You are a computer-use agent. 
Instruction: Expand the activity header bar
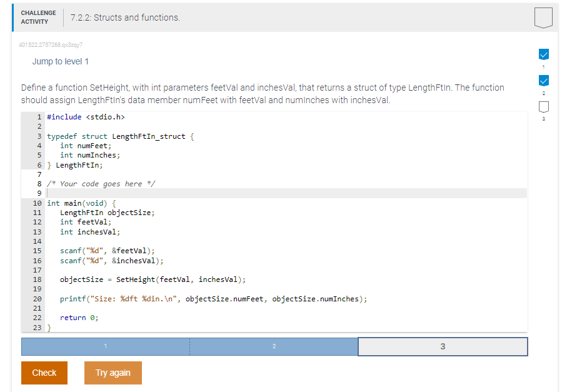[x=281, y=18]
